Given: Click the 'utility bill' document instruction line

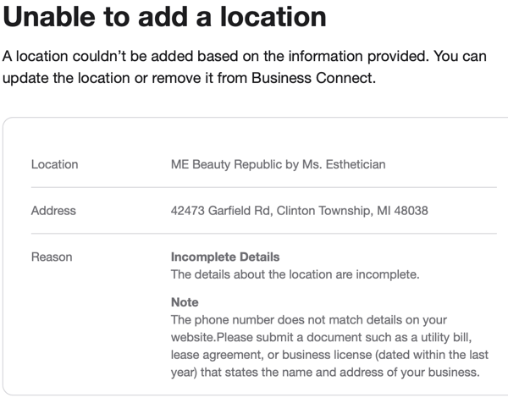Looking at the screenshot, I should tap(321, 337).
